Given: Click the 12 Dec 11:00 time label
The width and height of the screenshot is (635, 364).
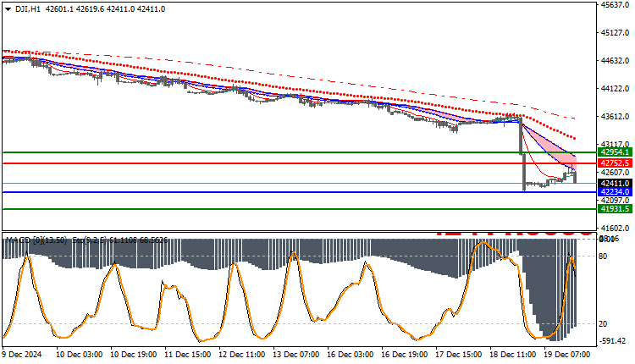Looking at the screenshot, I should point(242,355).
